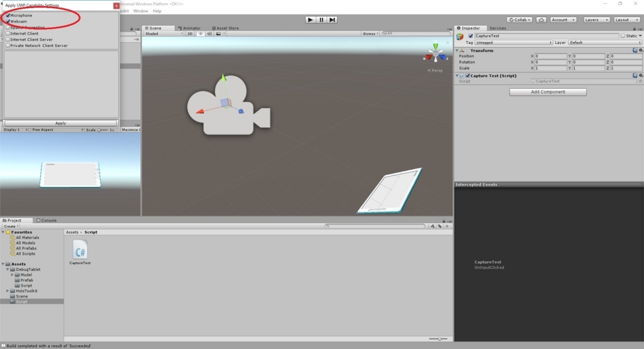The image size is (644, 349).
Task: Check the Internet Client capability
Action: (x=8, y=34)
